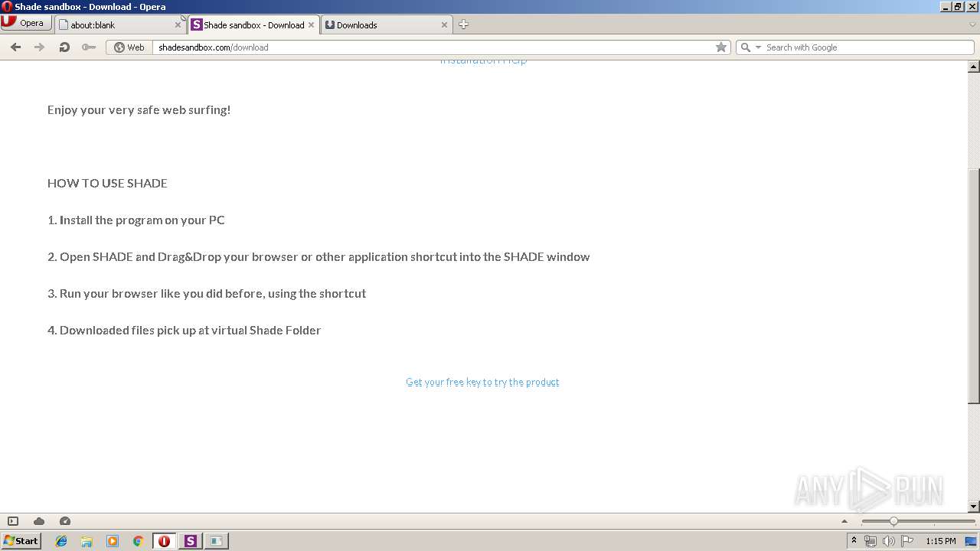Restore the Opera window size
Viewport: 980px width, 551px height.
[958, 6]
